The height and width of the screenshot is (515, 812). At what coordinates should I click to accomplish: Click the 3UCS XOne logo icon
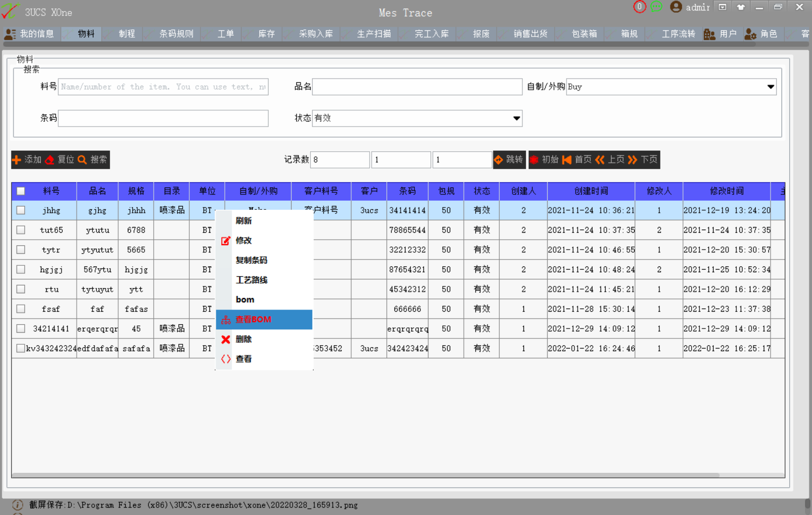[10, 11]
